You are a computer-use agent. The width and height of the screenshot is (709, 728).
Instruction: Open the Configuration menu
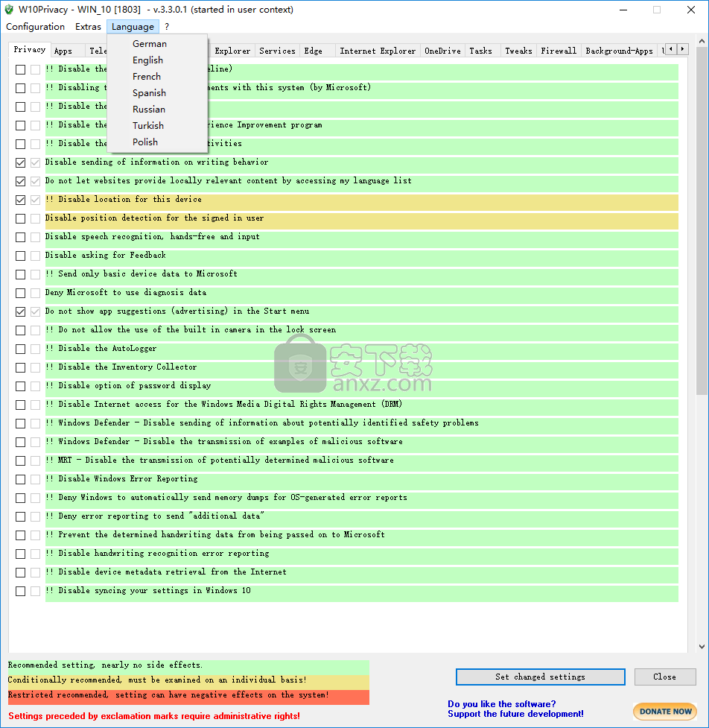tap(35, 27)
